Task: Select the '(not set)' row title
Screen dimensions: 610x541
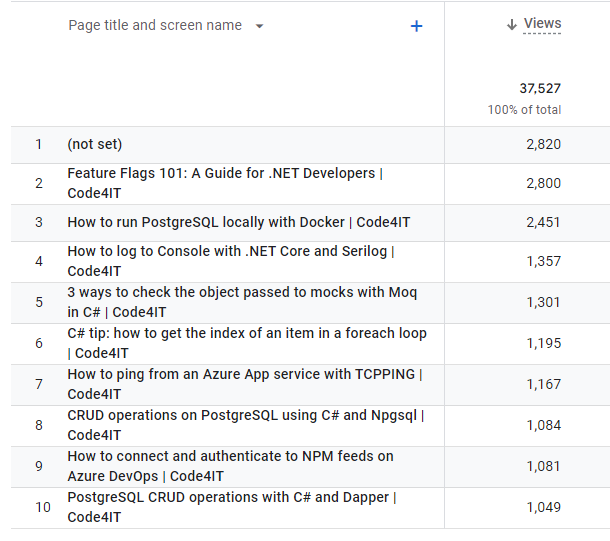Action: [95, 144]
